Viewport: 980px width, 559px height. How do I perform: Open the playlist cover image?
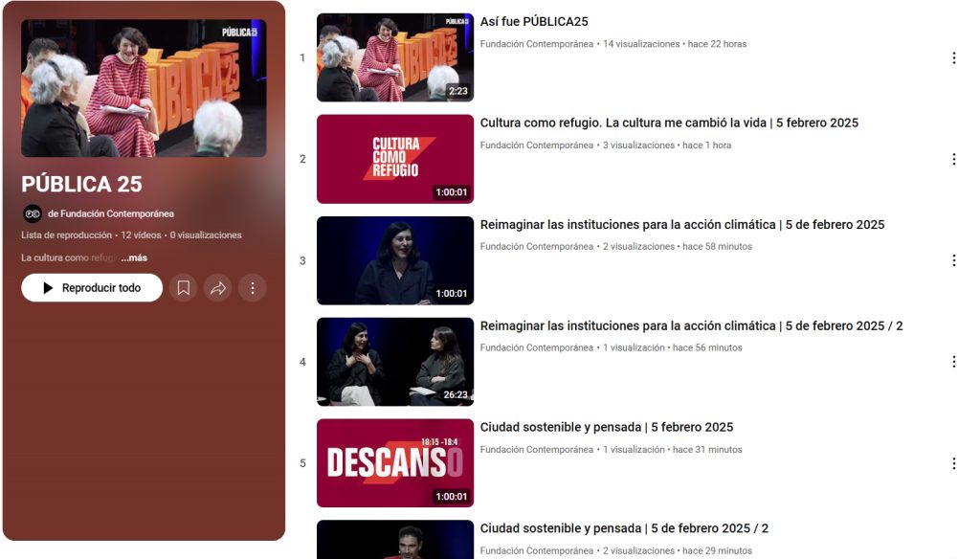coord(144,85)
